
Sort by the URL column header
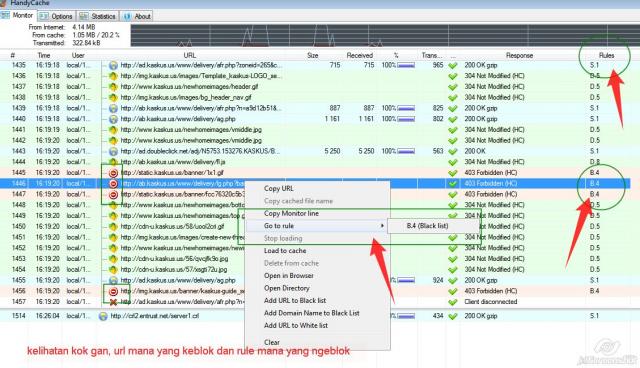[190, 55]
